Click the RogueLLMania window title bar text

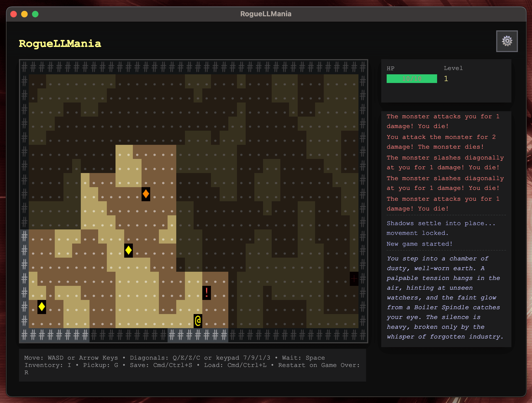[266, 14]
